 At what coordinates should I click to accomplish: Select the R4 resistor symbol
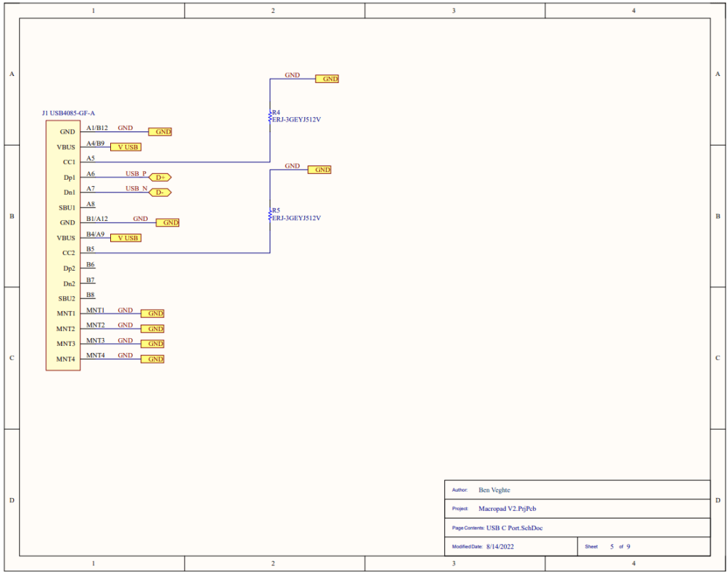(x=270, y=117)
